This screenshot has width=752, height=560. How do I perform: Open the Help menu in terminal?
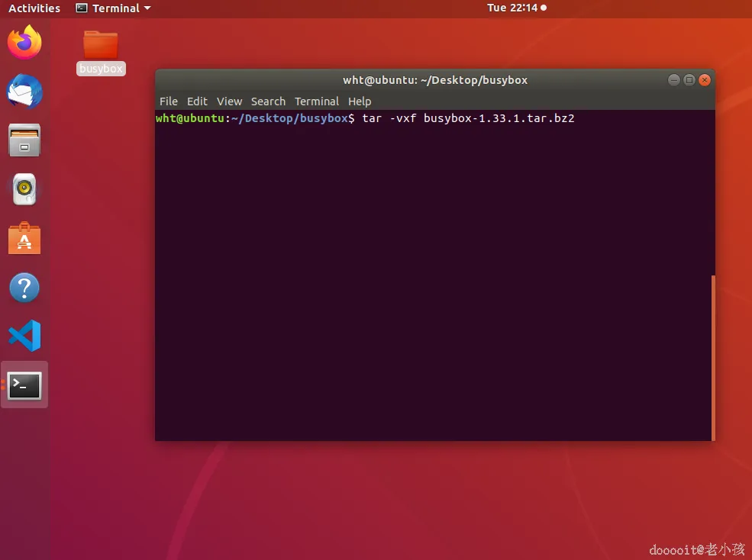point(360,101)
